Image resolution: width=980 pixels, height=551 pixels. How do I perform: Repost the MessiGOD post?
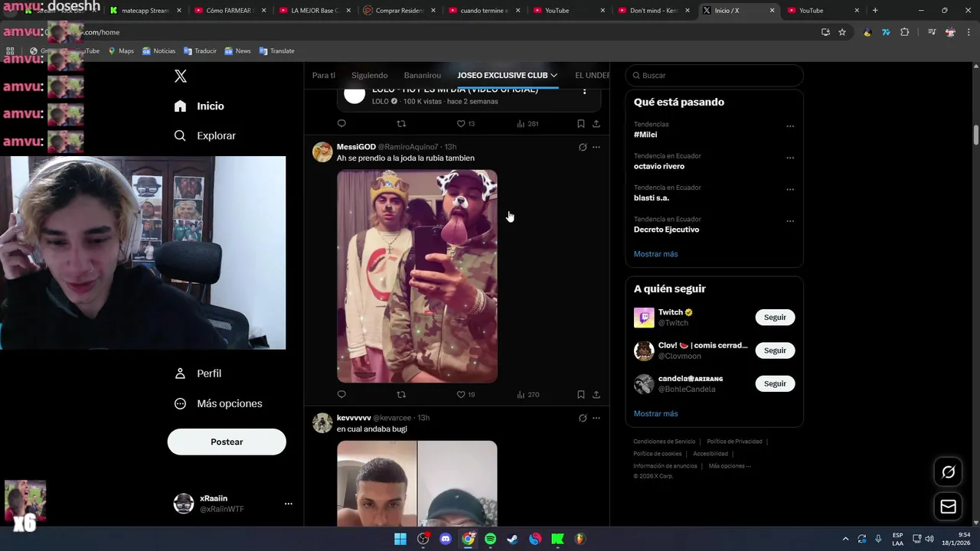pyautogui.click(x=401, y=395)
